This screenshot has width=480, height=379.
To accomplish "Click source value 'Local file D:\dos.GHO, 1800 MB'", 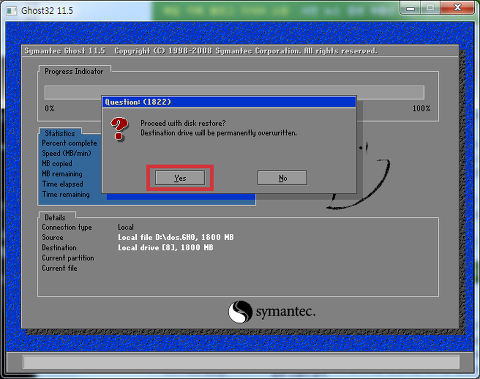I will pos(176,237).
